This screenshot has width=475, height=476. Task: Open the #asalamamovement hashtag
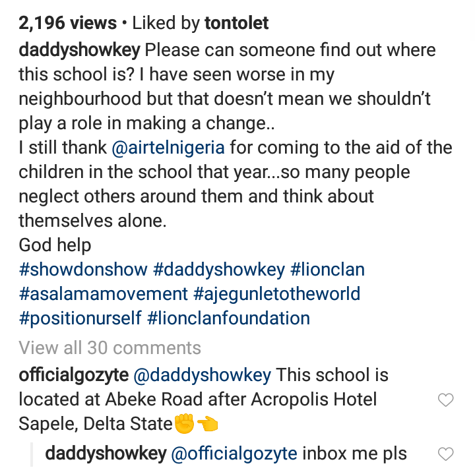click(104, 294)
